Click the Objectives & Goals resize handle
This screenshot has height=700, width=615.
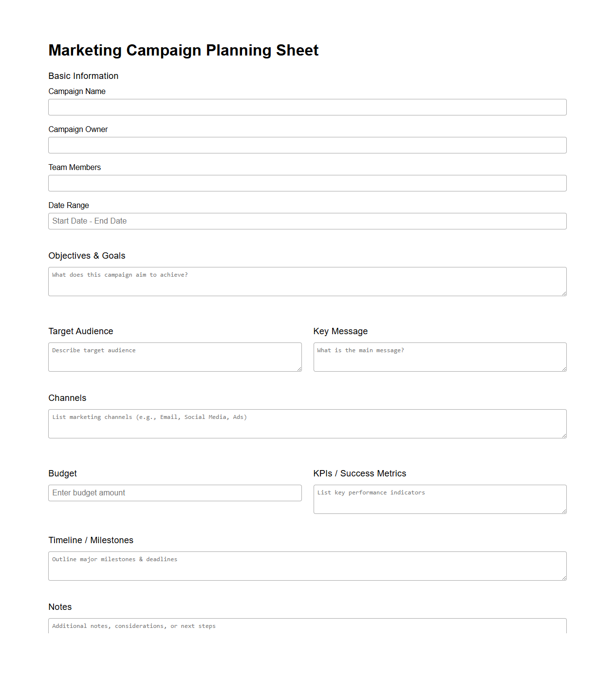[x=564, y=294]
